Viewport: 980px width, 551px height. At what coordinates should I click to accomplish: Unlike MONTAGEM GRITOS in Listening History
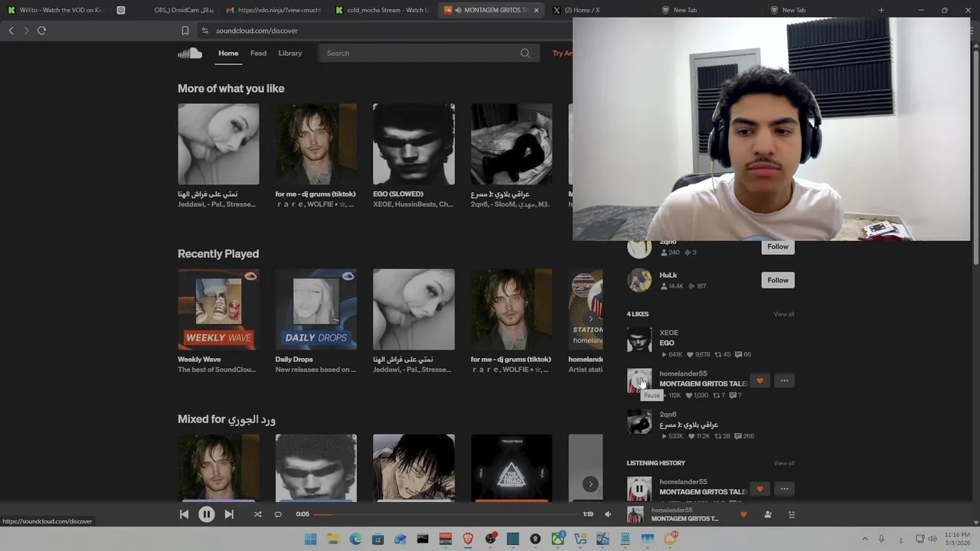(759, 488)
